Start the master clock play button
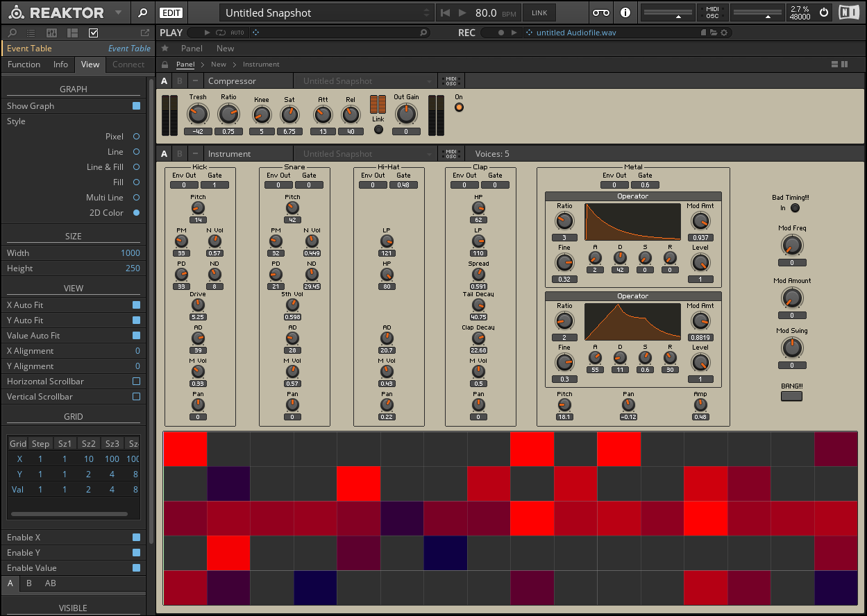 (462, 12)
